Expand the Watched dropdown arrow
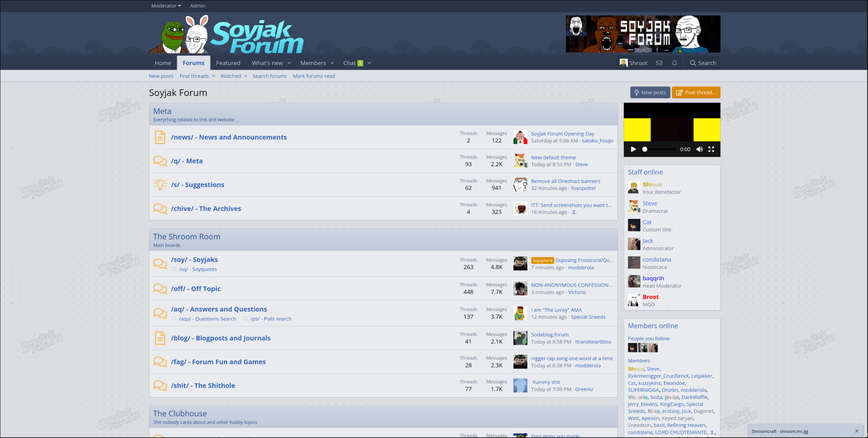 point(246,76)
